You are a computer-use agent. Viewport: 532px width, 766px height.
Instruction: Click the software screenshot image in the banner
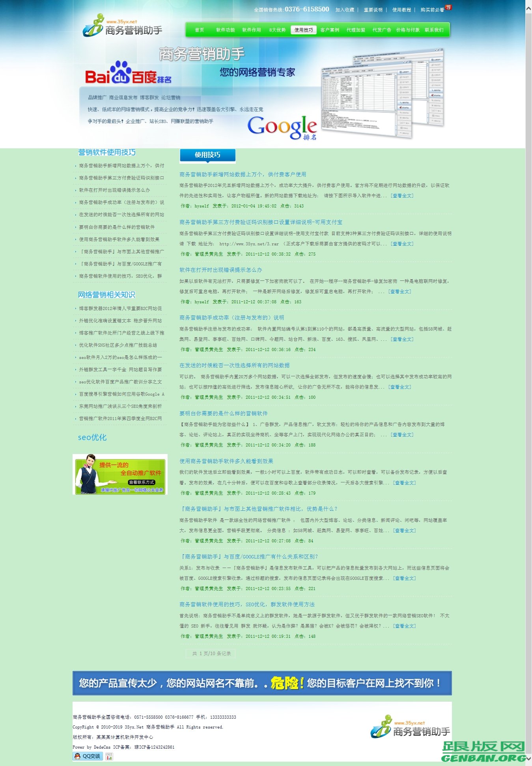383,93
